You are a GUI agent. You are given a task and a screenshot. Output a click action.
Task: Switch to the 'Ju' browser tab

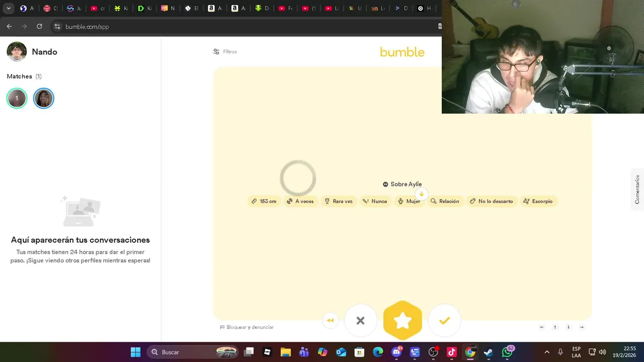74,9
